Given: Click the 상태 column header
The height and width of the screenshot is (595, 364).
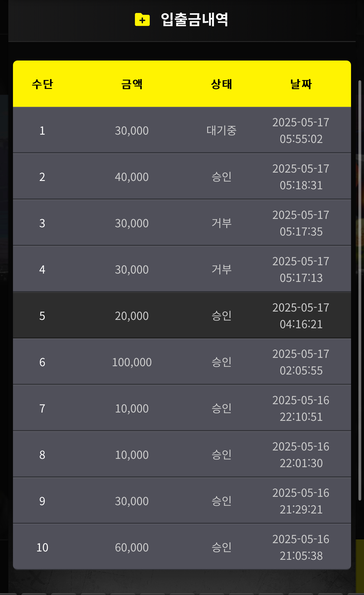Looking at the screenshot, I should tap(221, 84).
